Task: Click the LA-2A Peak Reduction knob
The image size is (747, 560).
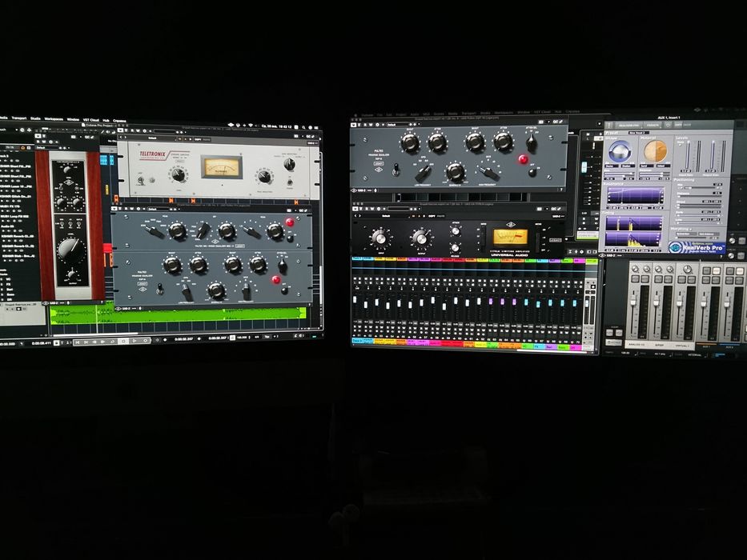Action: tap(264, 176)
